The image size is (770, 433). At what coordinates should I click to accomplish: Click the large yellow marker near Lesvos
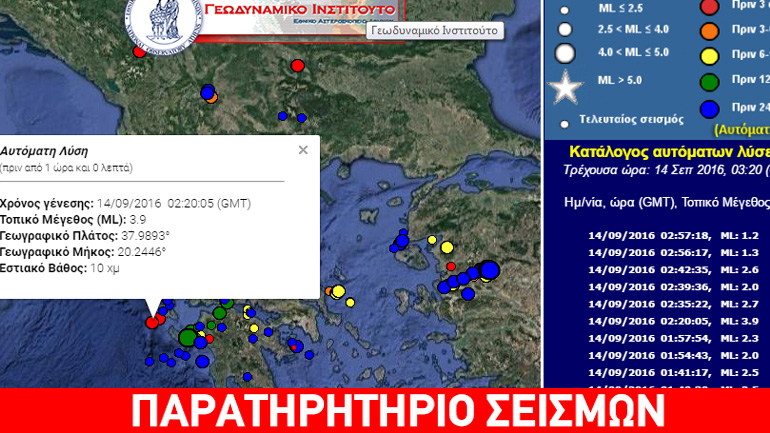pos(447,247)
